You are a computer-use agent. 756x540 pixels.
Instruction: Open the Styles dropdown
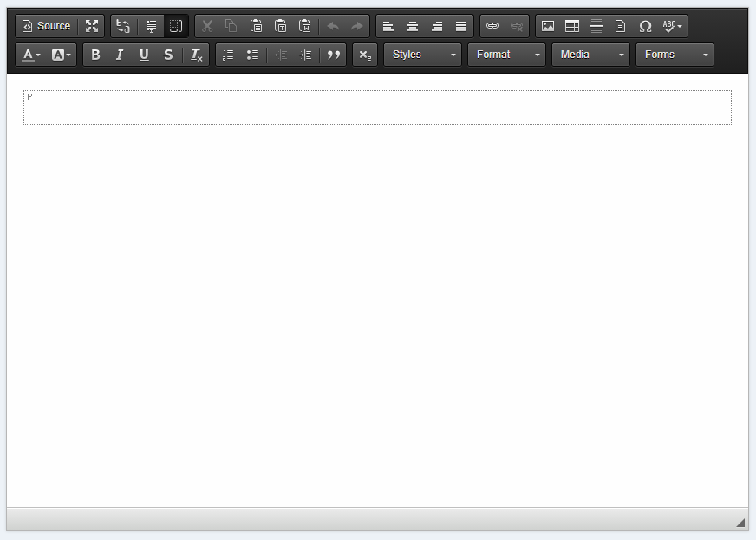tap(422, 54)
